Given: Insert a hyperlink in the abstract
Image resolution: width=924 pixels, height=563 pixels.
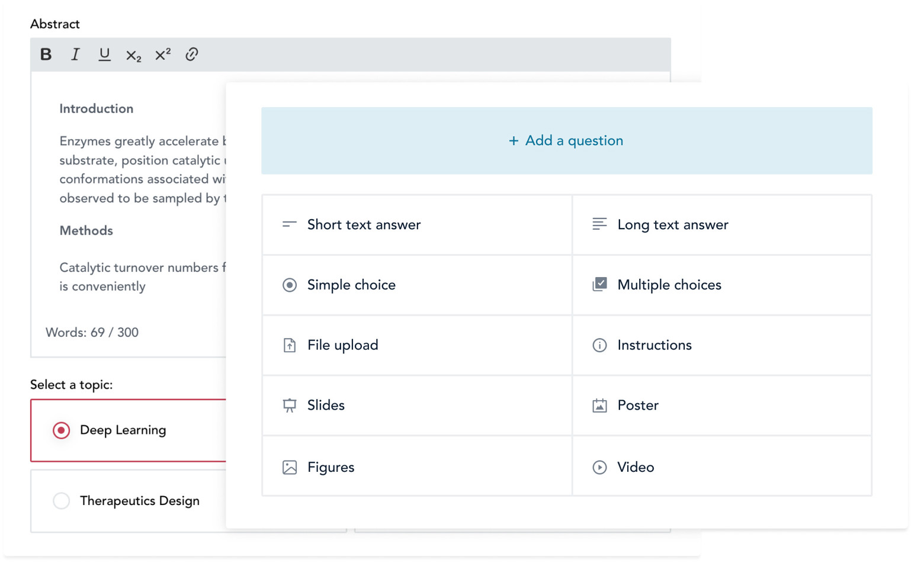Looking at the screenshot, I should [x=191, y=54].
